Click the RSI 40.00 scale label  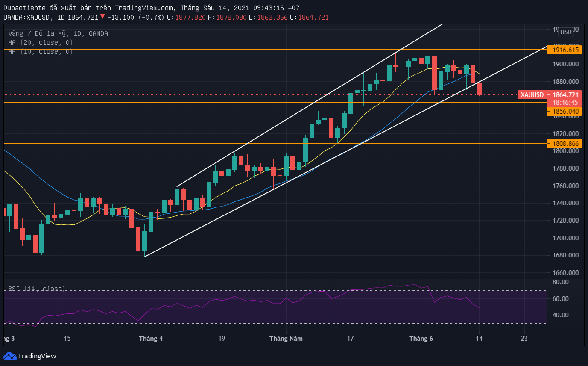[560, 315]
